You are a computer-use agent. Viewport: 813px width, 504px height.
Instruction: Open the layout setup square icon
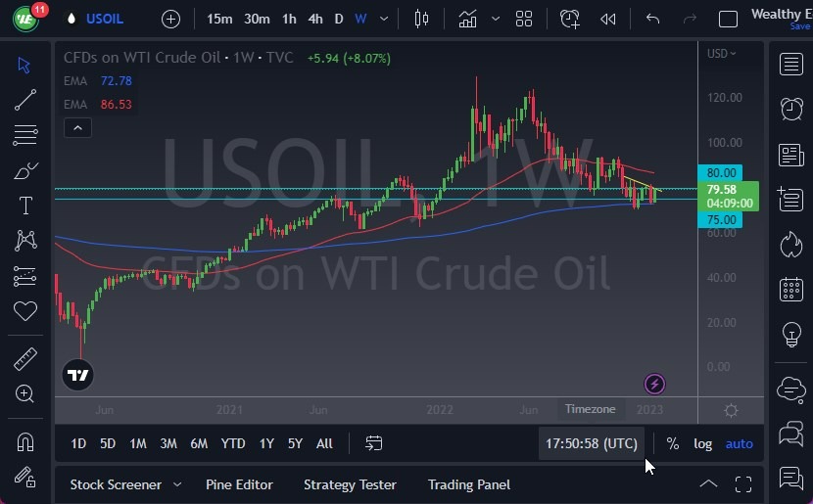(x=728, y=20)
